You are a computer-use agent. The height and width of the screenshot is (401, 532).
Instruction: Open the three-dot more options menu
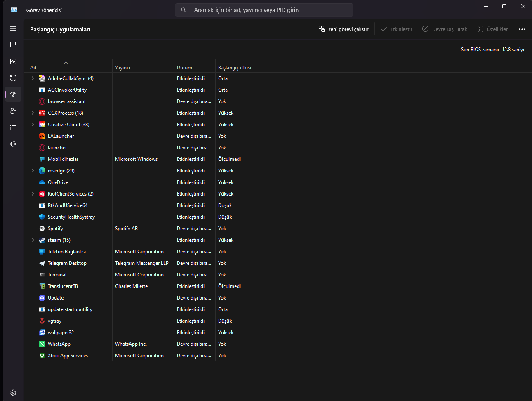click(x=522, y=29)
